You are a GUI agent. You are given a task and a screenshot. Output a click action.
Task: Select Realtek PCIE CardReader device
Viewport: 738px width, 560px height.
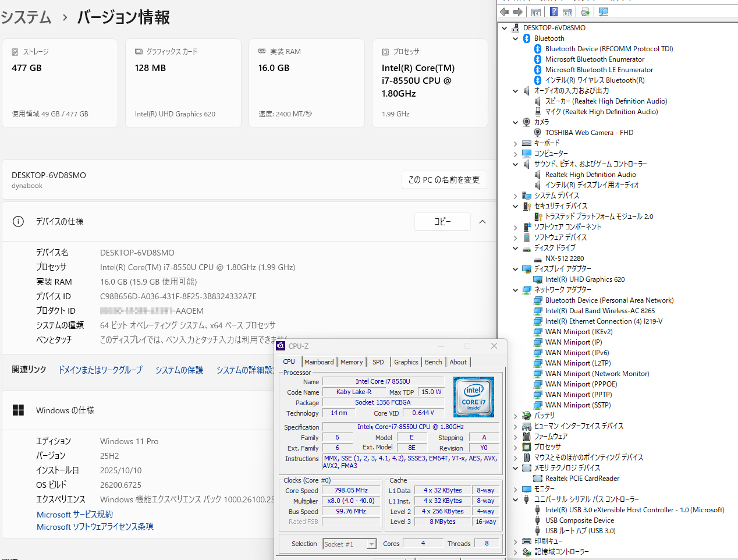point(581,479)
